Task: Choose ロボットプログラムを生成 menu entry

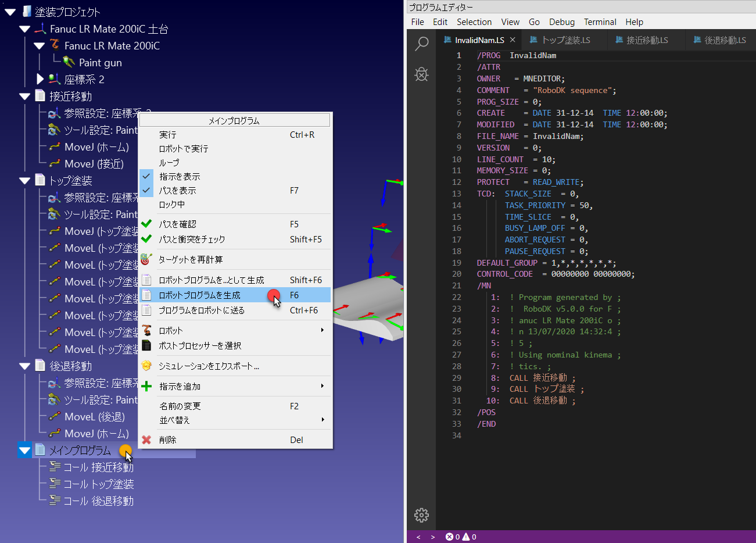Action: coord(235,295)
